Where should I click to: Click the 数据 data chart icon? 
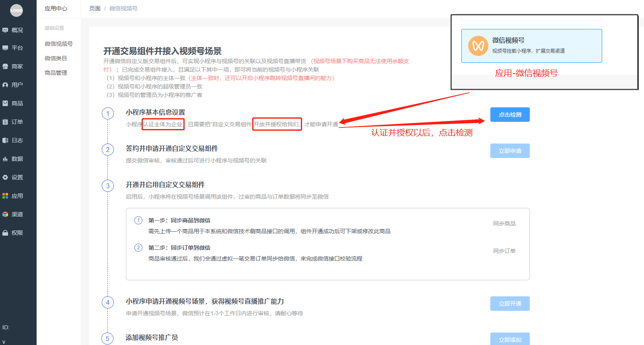(5, 159)
